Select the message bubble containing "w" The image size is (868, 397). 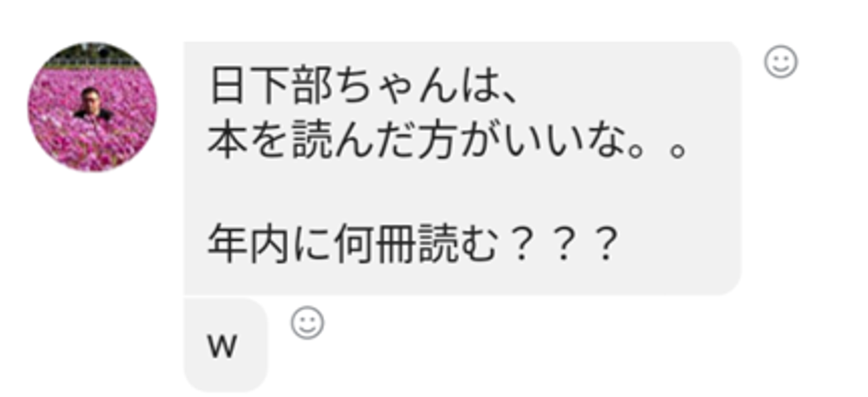(x=225, y=345)
